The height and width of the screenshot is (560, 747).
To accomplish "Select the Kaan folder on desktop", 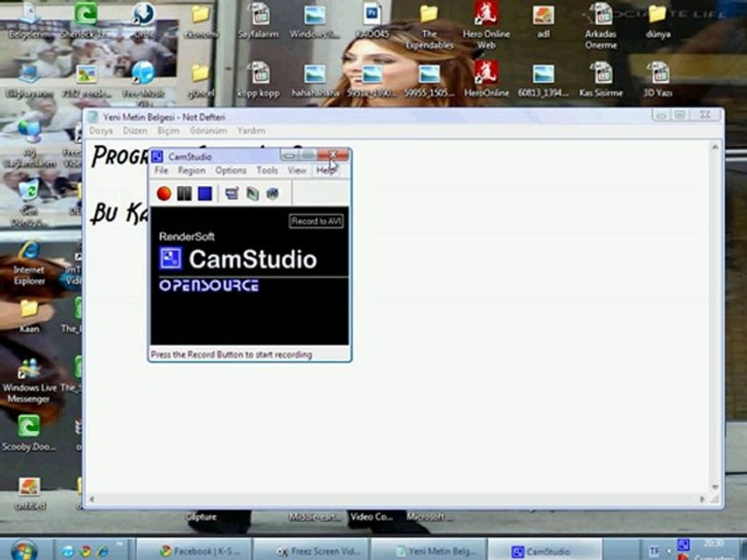I will click(29, 316).
